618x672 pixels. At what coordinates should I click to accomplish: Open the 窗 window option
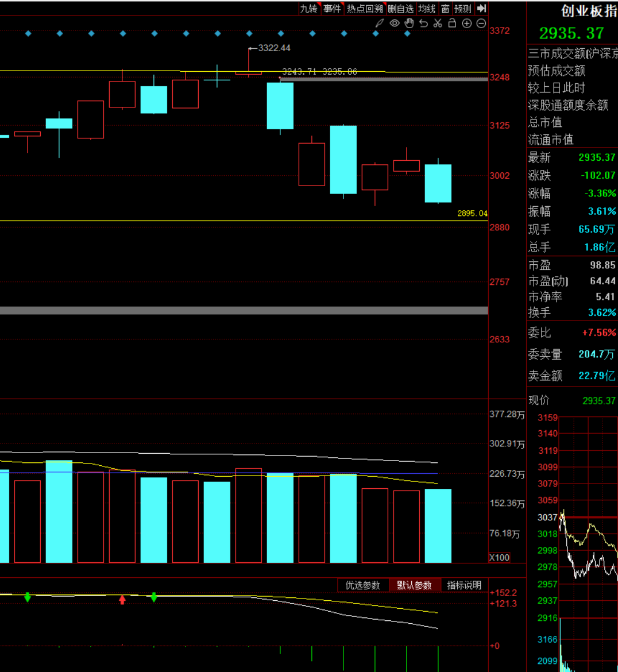pyautogui.click(x=445, y=9)
